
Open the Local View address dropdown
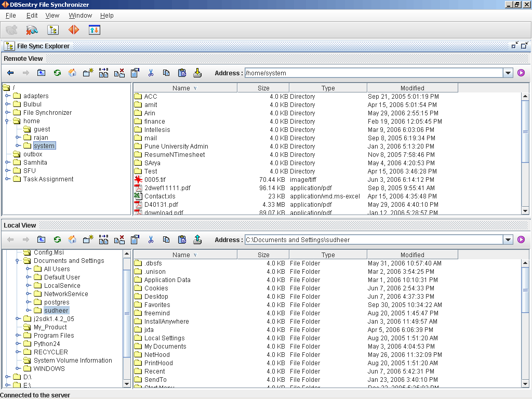(x=508, y=240)
